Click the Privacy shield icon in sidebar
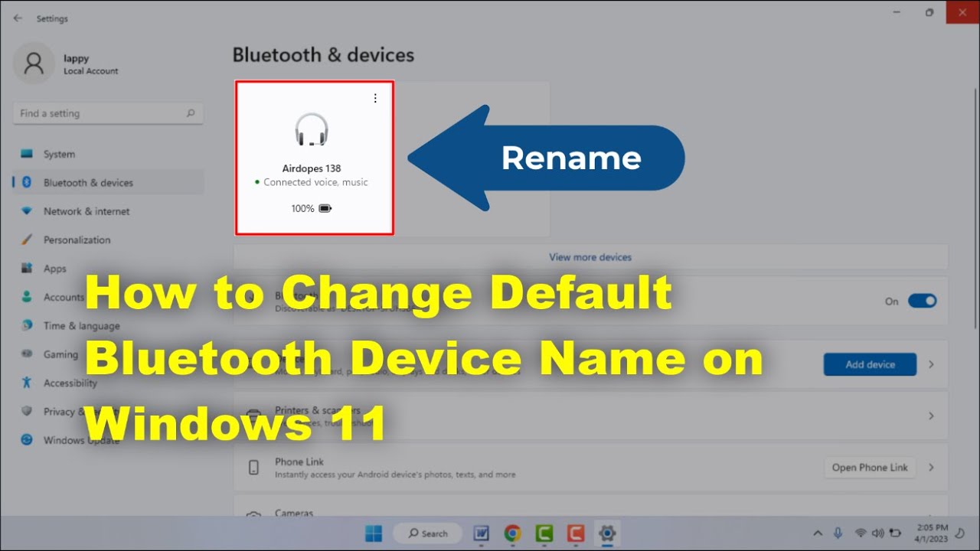This screenshot has height=551, width=980. [27, 411]
